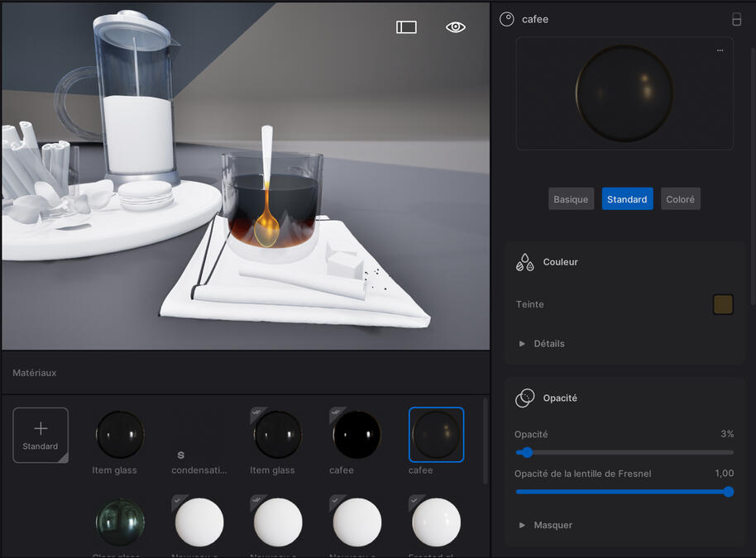The height and width of the screenshot is (558, 756).
Task: Click the Opacité slider handle
Action: tap(527, 452)
